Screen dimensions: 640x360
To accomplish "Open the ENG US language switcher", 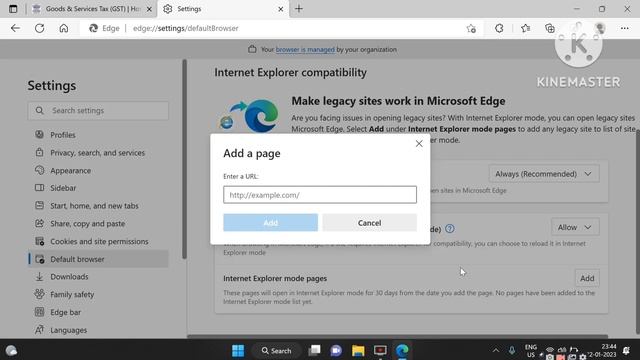I will point(531,351).
